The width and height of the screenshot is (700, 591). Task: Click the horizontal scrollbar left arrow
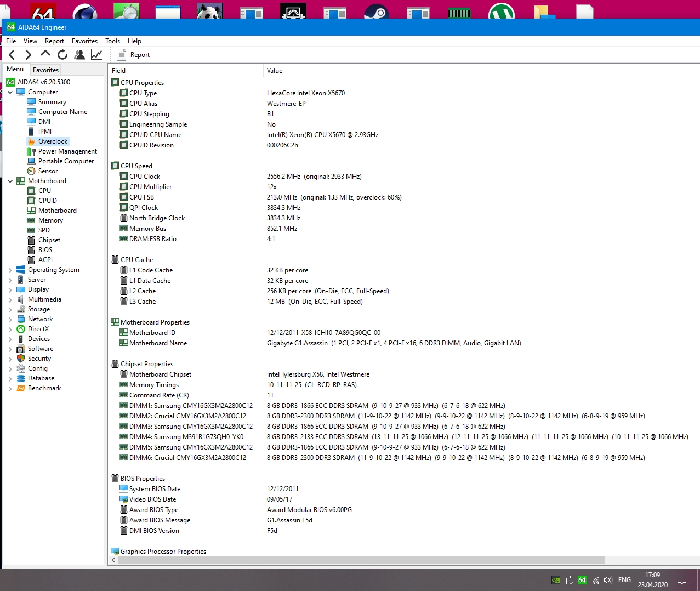coord(113,560)
